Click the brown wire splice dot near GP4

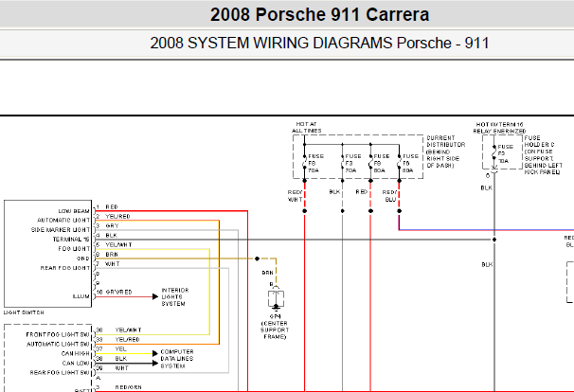point(257,258)
